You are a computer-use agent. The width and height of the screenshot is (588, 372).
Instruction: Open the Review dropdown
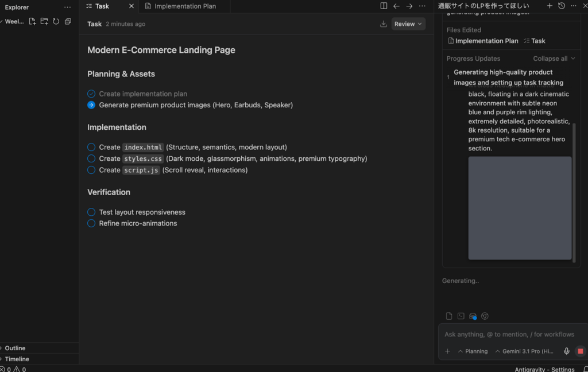(408, 24)
